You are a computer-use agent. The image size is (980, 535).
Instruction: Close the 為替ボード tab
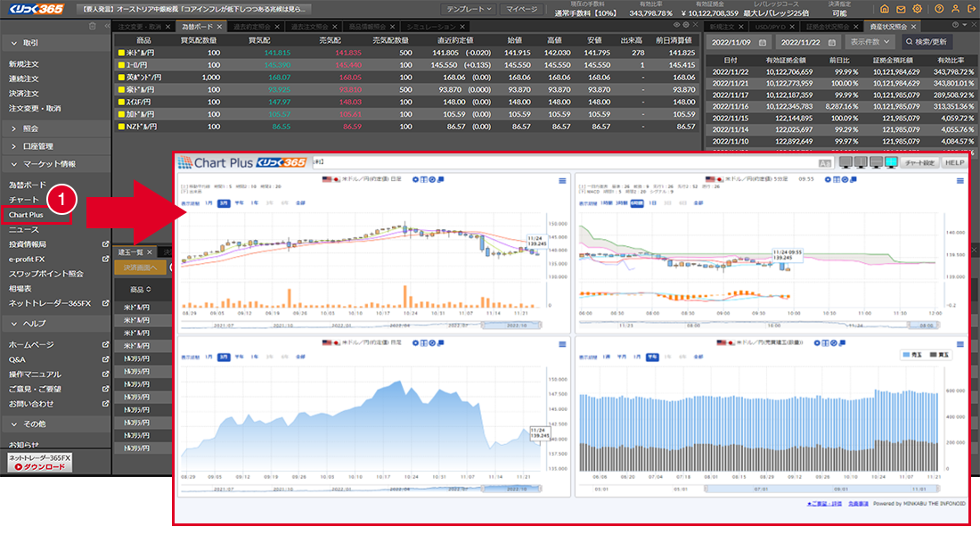coord(219,27)
